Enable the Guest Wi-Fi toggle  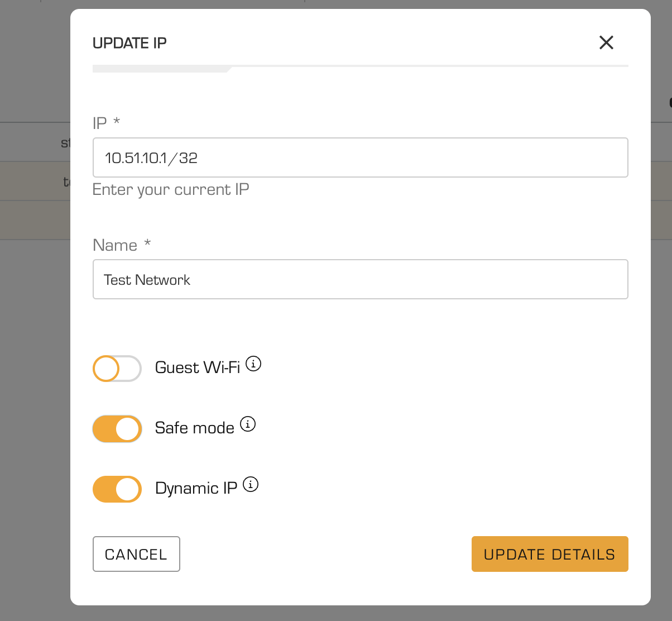117,369
